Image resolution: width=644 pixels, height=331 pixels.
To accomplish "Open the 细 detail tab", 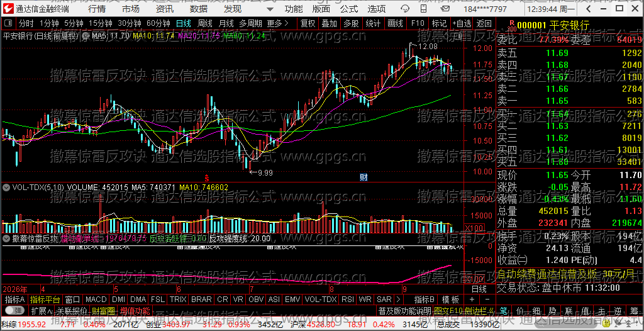I will [x=537, y=310].
